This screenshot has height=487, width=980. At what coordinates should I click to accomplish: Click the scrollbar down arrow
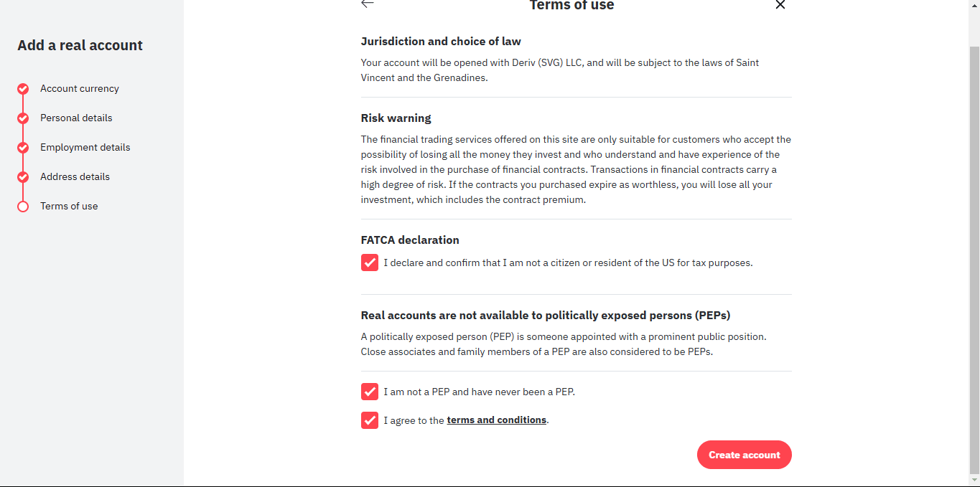pyautogui.click(x=974, y=480)
